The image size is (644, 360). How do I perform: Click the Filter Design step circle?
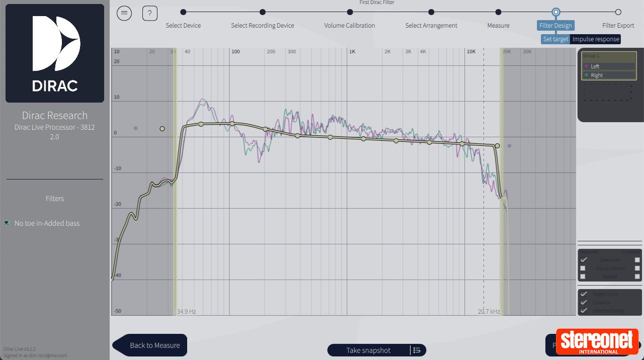coord(555,12)
